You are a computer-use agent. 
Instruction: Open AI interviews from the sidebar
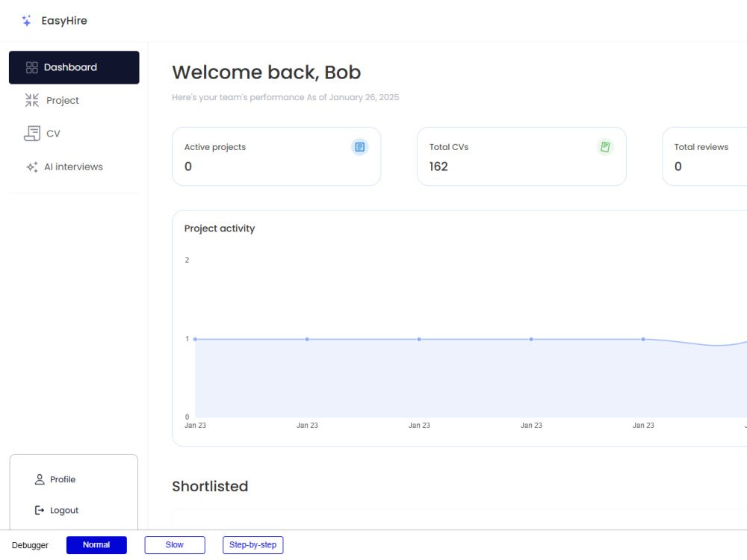[x=74, y=167]
